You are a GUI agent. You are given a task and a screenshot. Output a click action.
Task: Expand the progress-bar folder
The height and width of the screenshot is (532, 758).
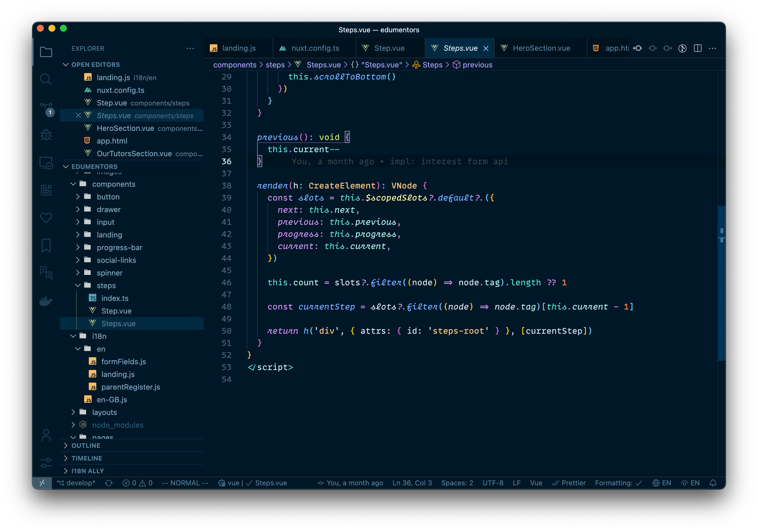(x=78, y=247)
